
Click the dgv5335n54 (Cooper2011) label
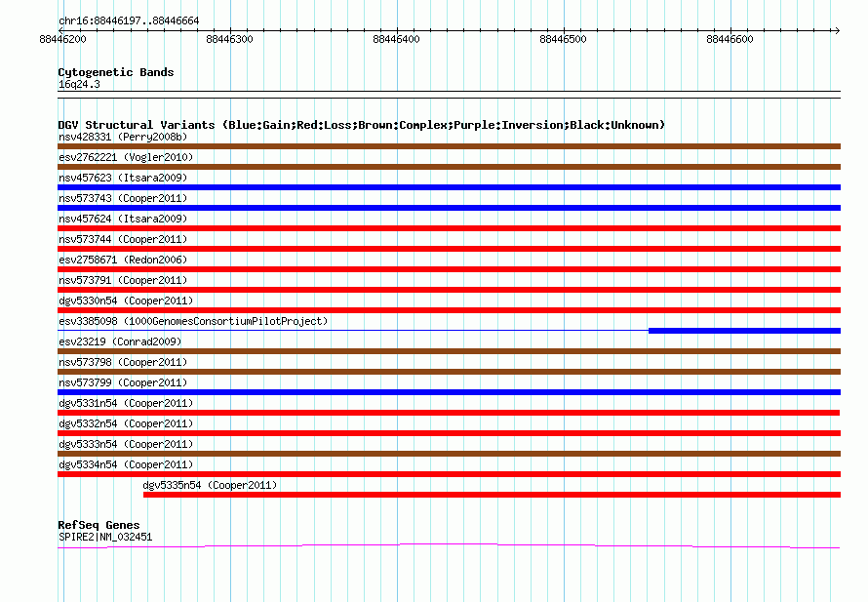(210, 485)
